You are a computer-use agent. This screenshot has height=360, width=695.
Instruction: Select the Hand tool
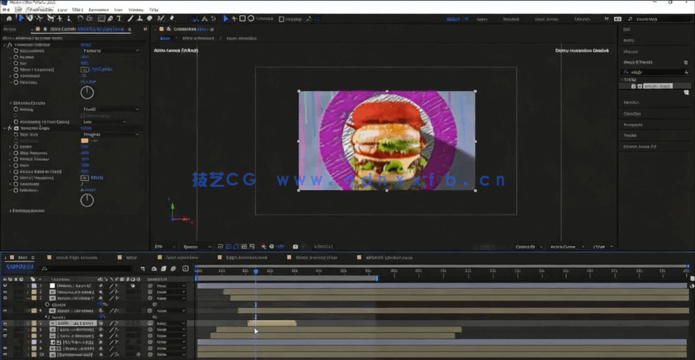pos(30,19)
